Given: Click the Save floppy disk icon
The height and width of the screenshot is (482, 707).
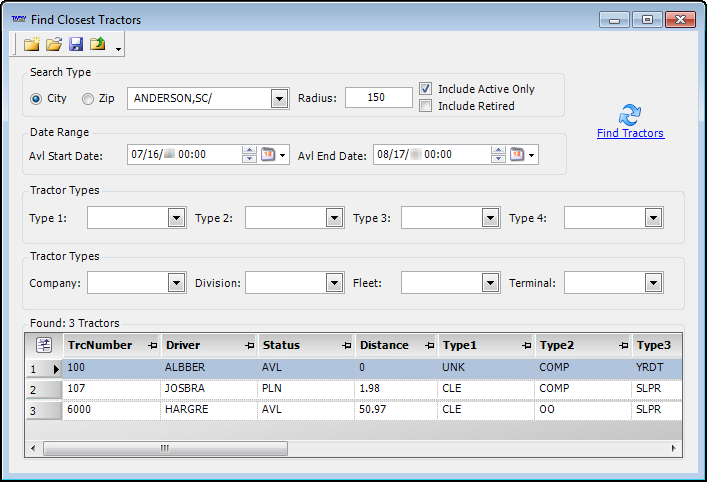Looking at the screenshot, I should tap(76, 44).
